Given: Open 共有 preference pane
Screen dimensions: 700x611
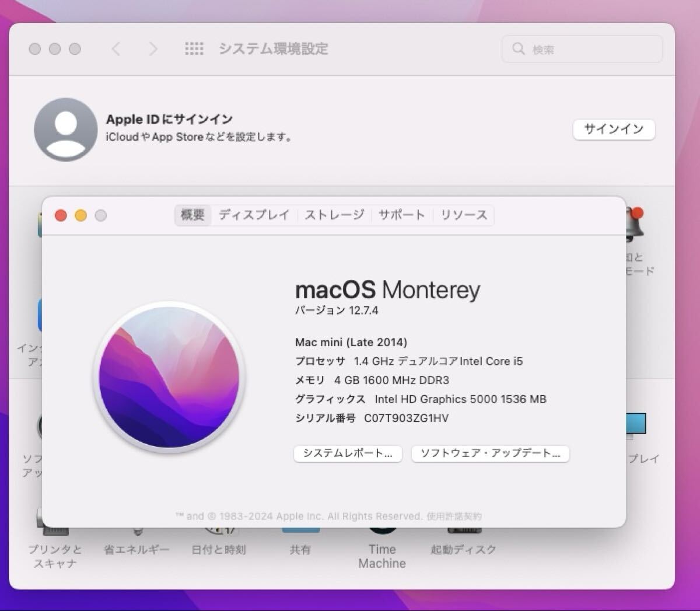Looking at the screenshot, I should [x=300, y=542].
